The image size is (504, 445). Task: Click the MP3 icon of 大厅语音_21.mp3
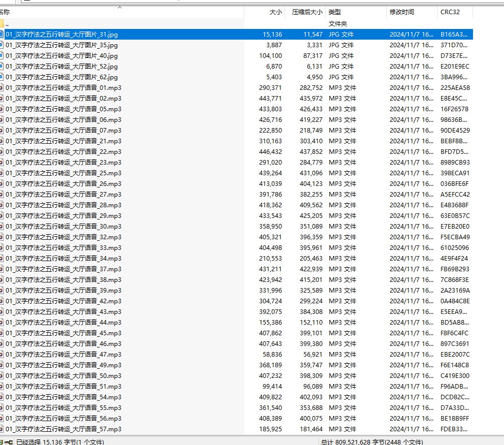(x=2, y=141)
